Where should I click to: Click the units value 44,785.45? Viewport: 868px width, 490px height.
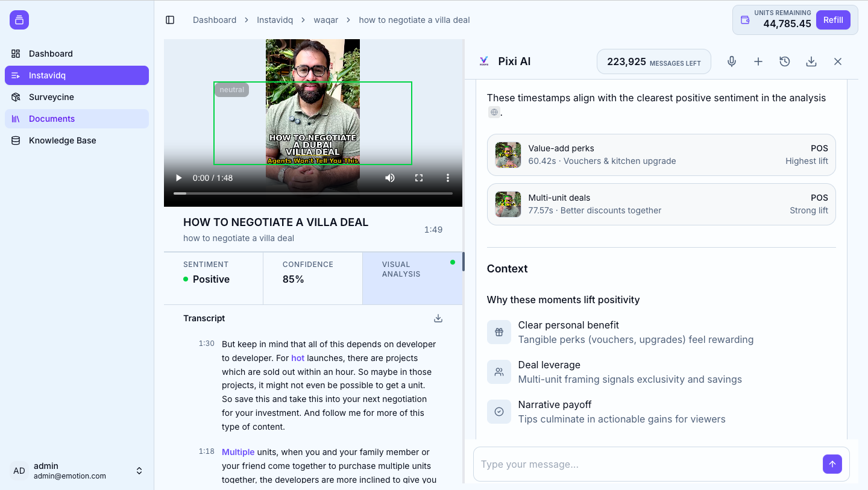tap(787, 24)
